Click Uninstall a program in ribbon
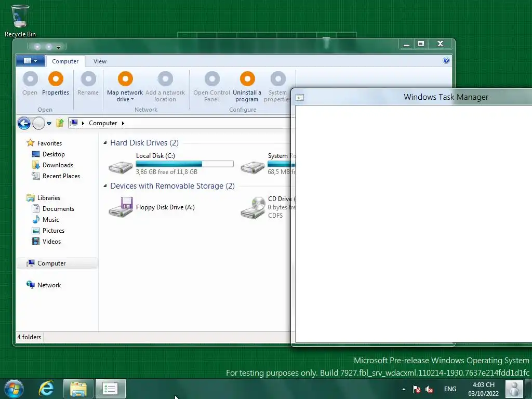 click(x=247, y=87)
